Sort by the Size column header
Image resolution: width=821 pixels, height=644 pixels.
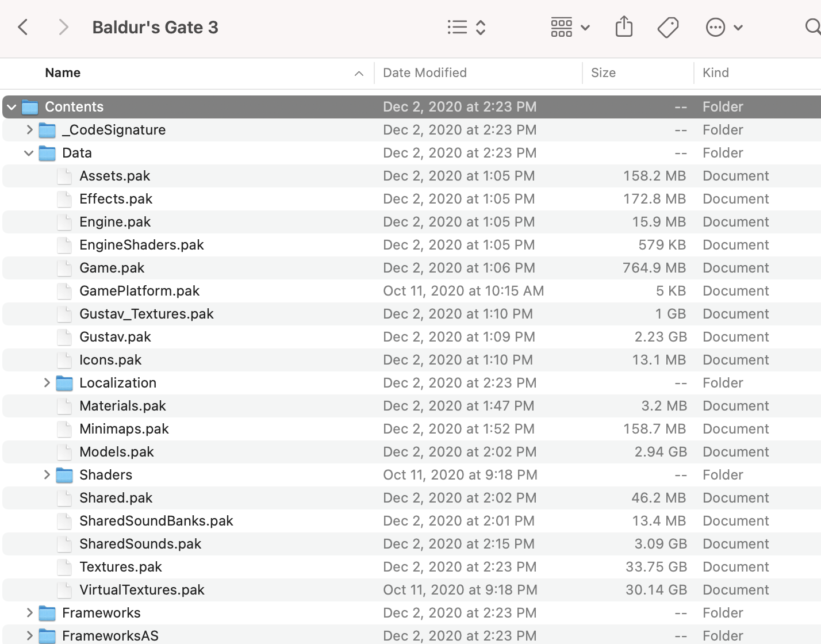pyautogui.click(x=603, y=73)
